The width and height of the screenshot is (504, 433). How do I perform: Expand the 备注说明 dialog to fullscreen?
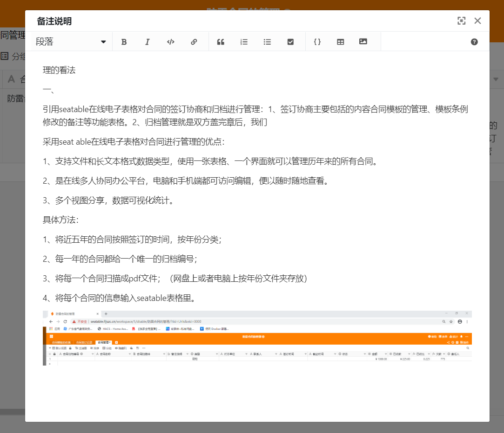461,20
